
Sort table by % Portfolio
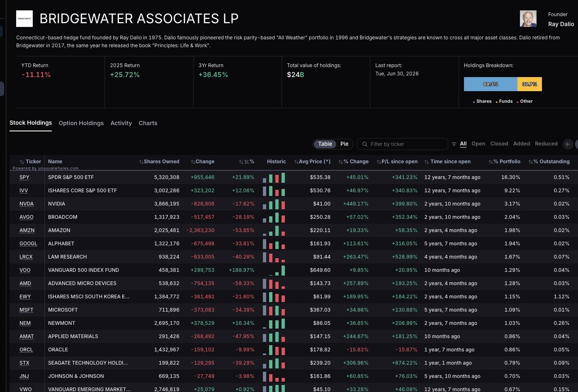pyautogui.click(x=504, y=162)
